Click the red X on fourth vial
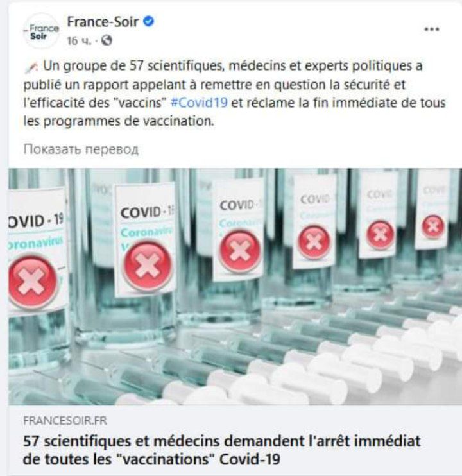462x476 pixels. pyautogui.click(x=314, y=242)
